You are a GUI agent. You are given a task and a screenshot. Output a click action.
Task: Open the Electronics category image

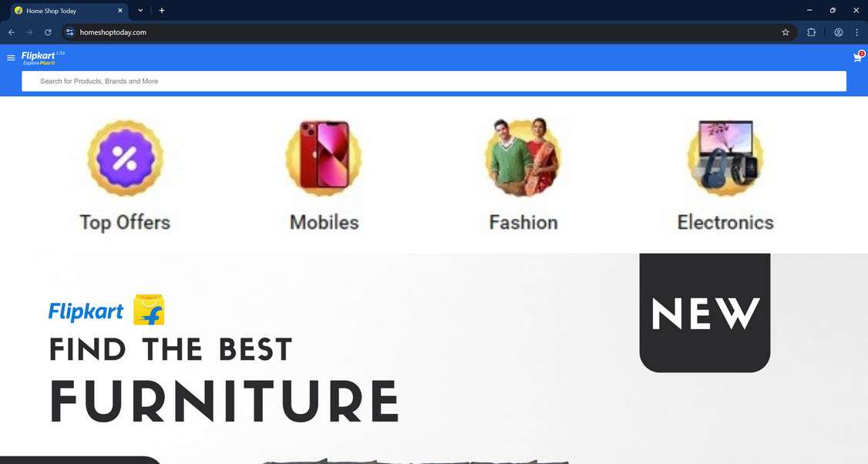click(725, 157)
